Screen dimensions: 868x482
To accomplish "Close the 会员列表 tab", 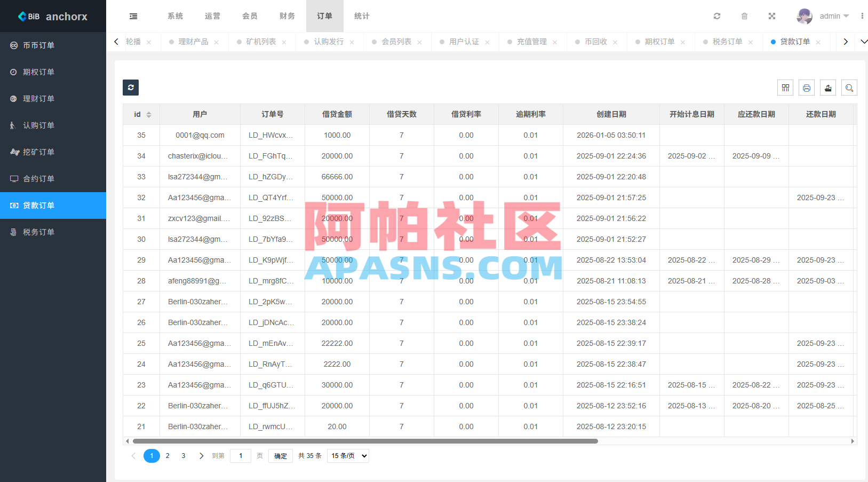I will [x=420, y=42].
